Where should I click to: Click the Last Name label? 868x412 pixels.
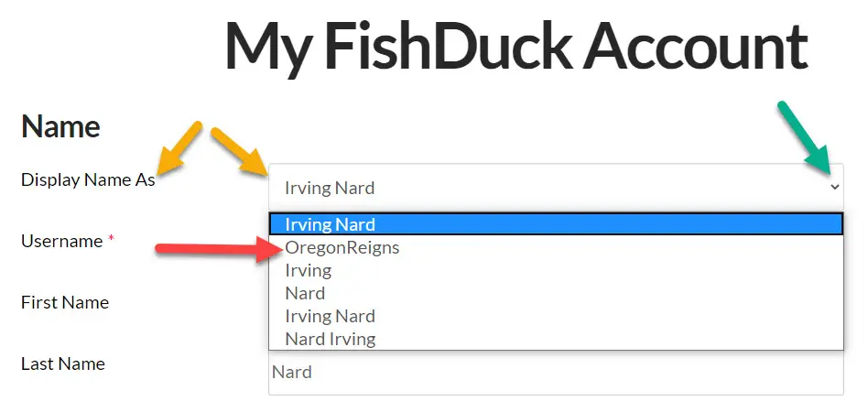click(63, 363)
